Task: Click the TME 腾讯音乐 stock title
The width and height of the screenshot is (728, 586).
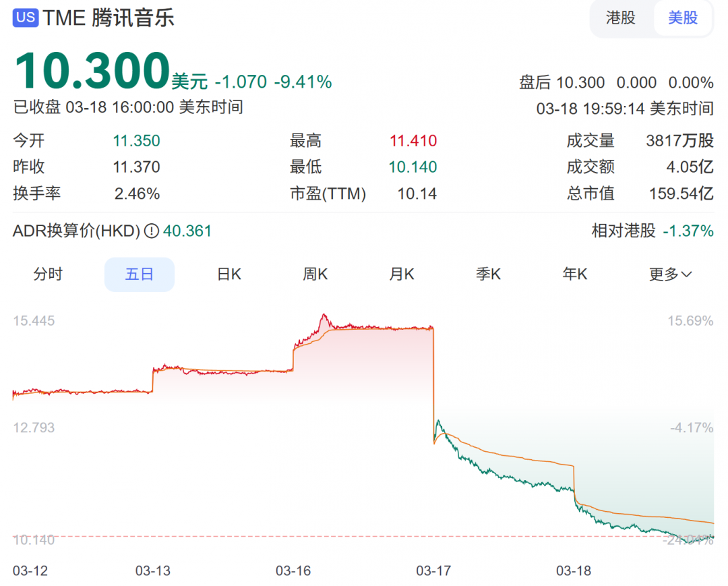Action: (x=109, y=18)
